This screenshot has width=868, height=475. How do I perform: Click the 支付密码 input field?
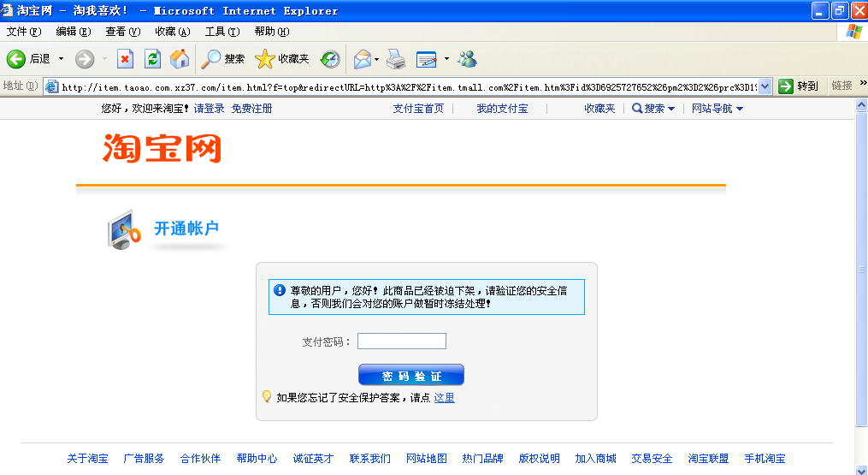pyautogui.click(x=402, y=341)
